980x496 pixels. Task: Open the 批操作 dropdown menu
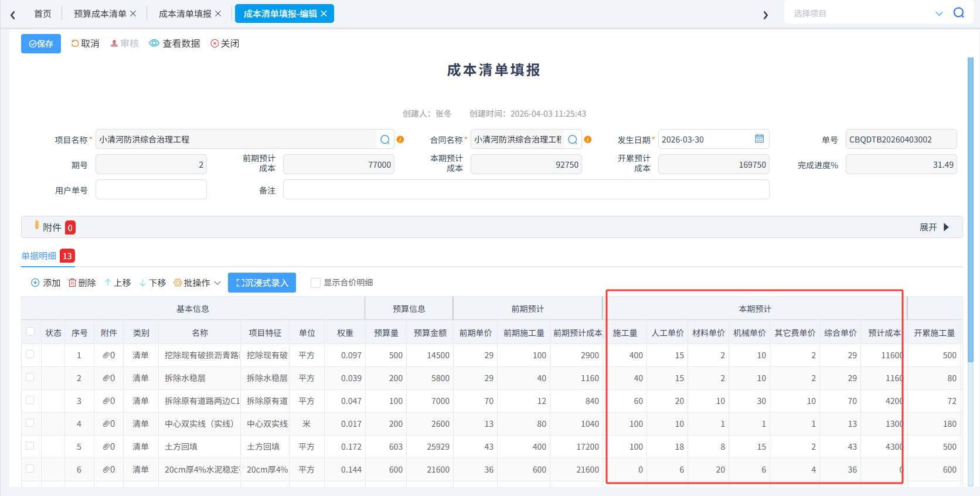click(x=197, y=283)
